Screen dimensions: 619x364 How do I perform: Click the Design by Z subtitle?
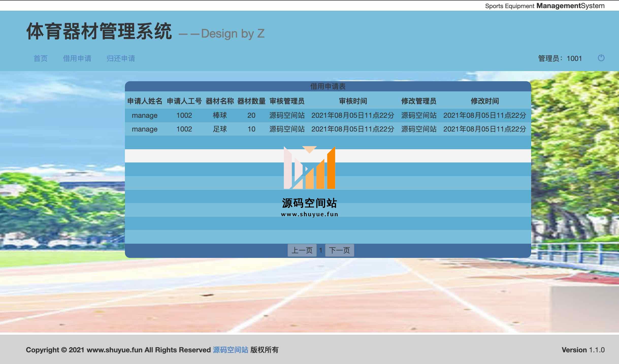pyautogui.click(x=233, y=34)
